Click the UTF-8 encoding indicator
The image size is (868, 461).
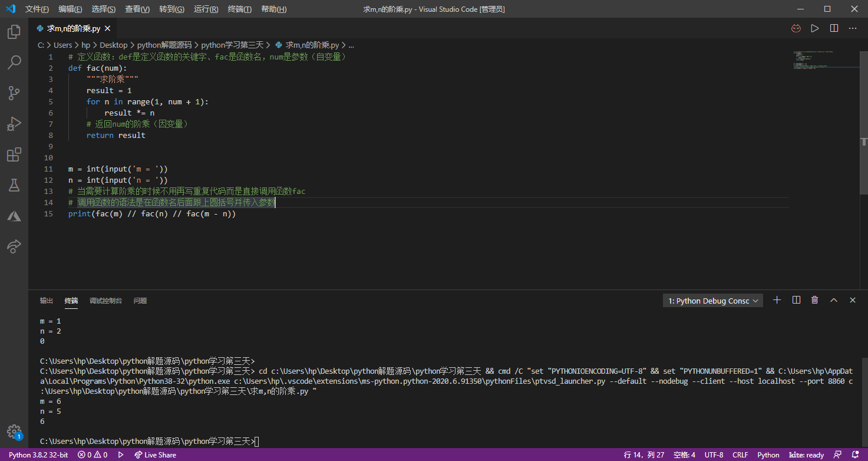(714, 455)
